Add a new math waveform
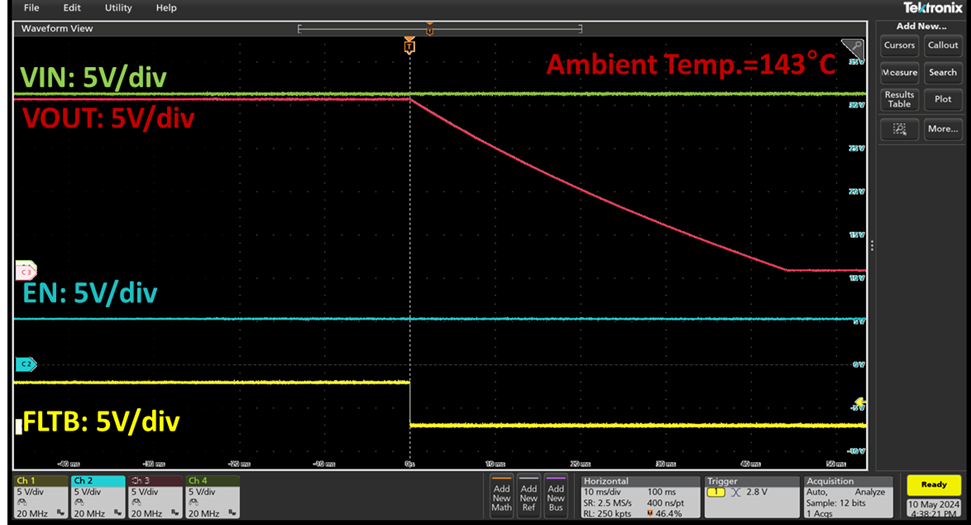The height and width of the screenshot is (525, 971). (501, 494)
